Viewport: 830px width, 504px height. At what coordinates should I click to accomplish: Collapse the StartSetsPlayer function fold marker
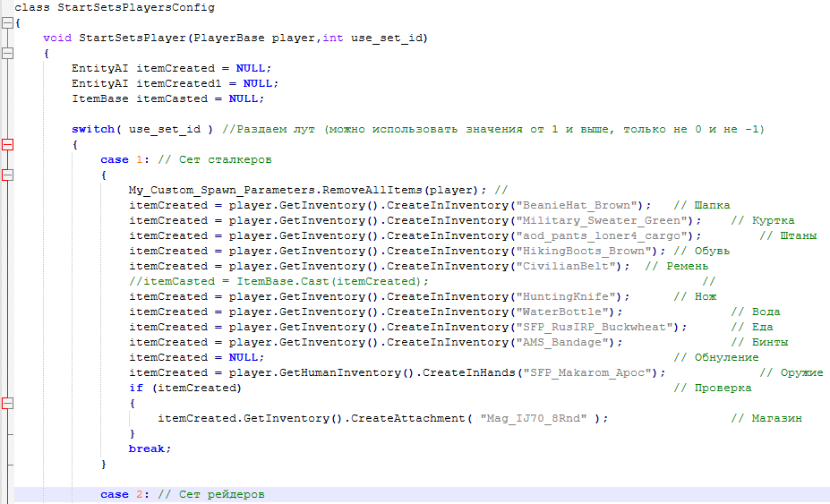coord(7,53)
